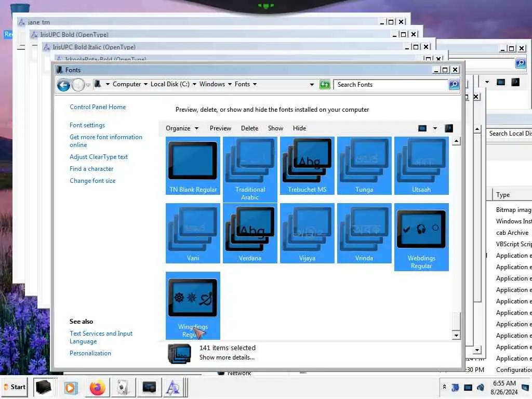Click the font list scroll down arrow
This screenshot has height=399, width=532.
pos(456,336)
